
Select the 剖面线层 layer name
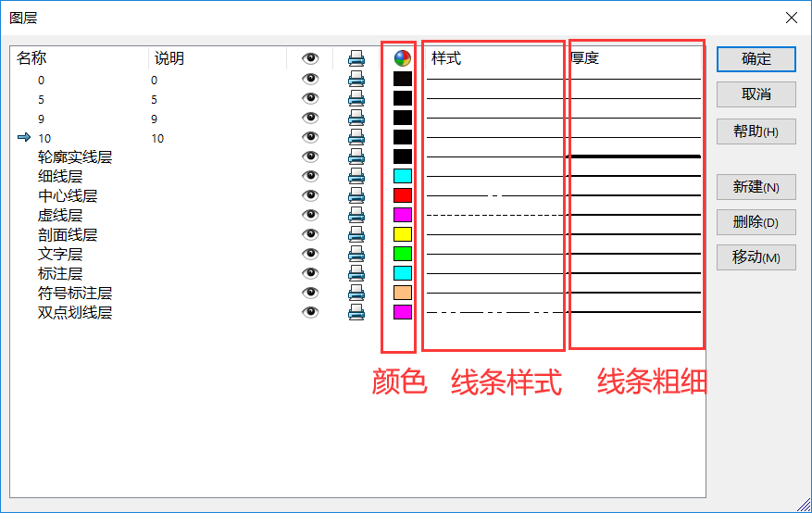(x=68, y=235)
